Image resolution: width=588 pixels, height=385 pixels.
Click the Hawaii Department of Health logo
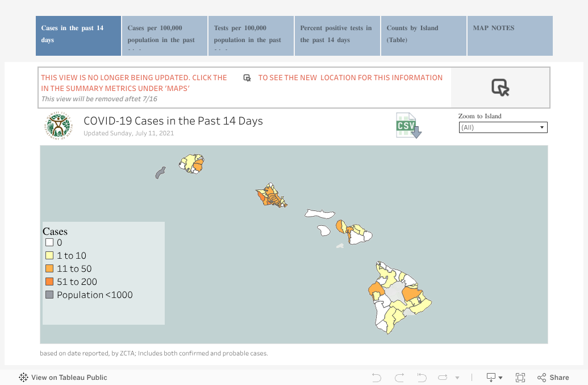click(58, 125)
